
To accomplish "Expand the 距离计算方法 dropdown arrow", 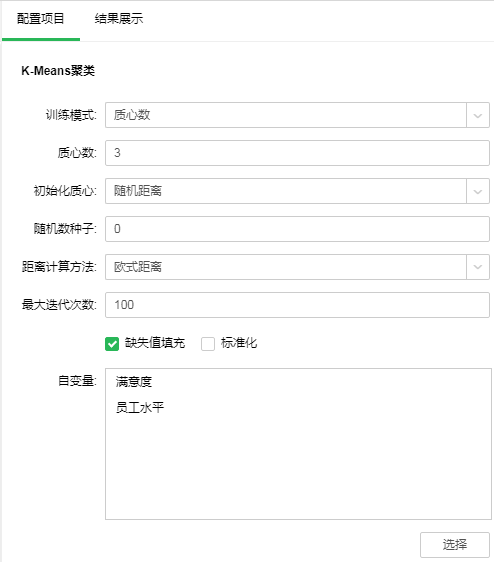I will pyautogui.click(x=478, y=267).
